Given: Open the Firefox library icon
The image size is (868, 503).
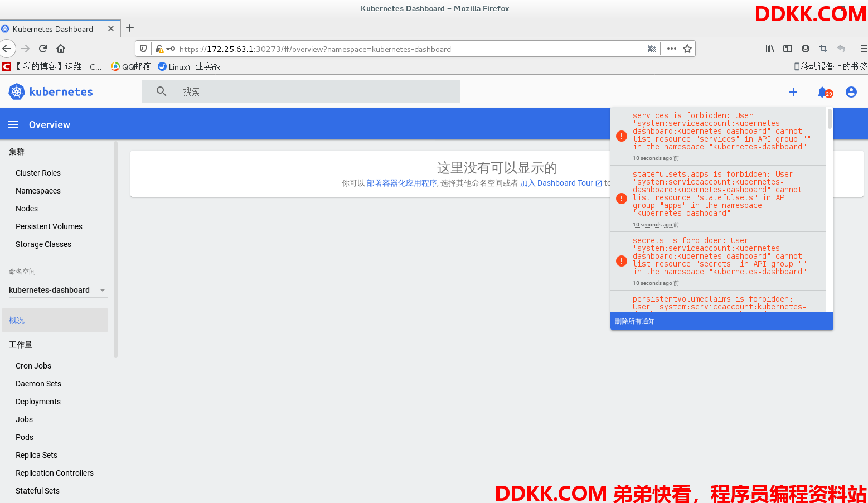Looking at the screenshot, I should (x=770, y=49).
